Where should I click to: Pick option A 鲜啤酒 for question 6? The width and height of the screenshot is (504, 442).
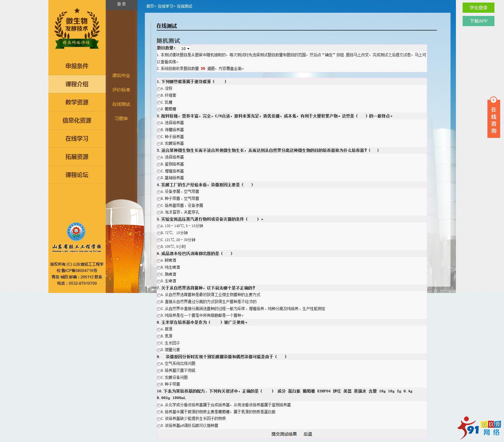point(159,261)
